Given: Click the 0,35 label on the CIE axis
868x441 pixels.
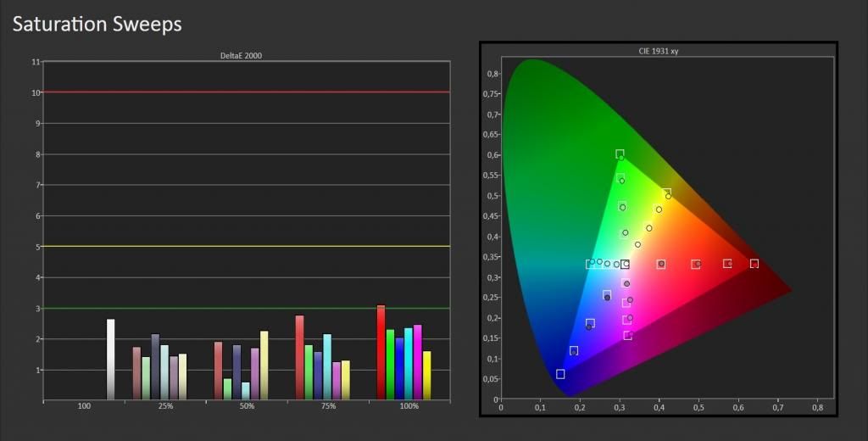Looking at the screenshot, I should 492,257.
